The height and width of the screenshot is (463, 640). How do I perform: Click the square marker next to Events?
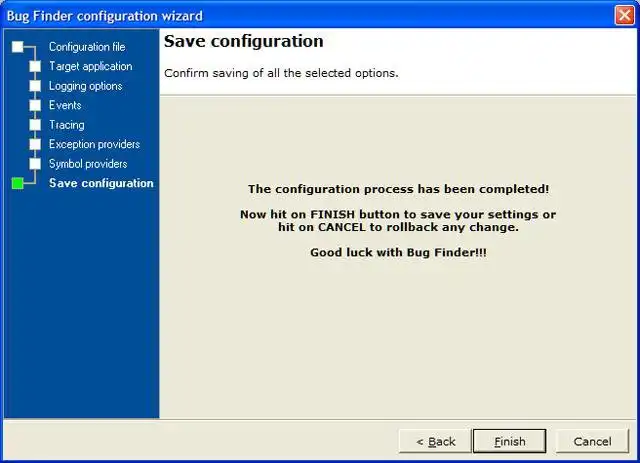36,105
